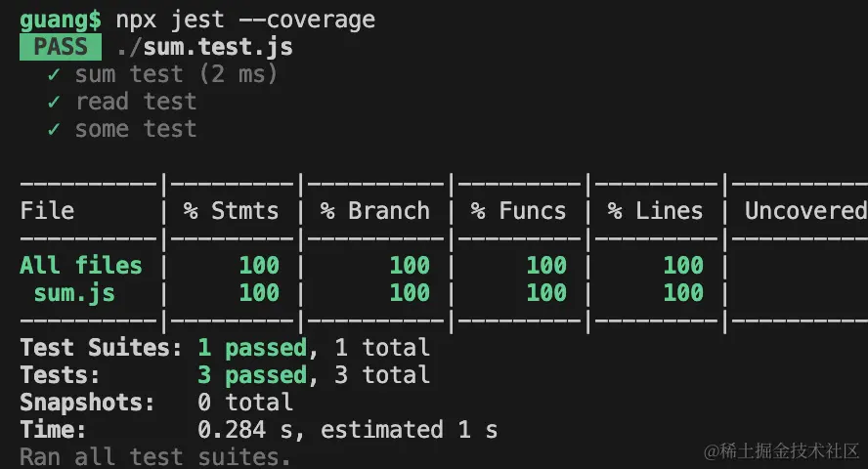
Task: Click '3 total' in Tests line
Action: coord(382,375)
